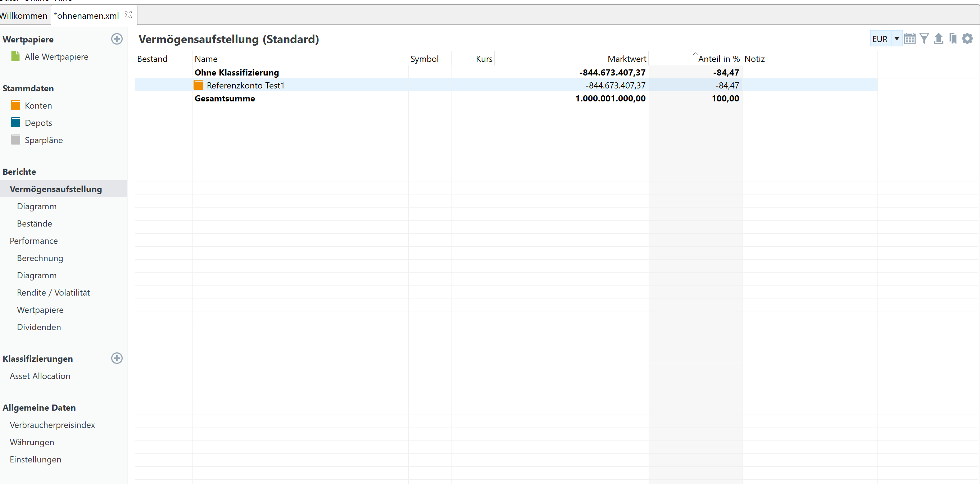Open Depots under Stammdaten

pos(38,123)
